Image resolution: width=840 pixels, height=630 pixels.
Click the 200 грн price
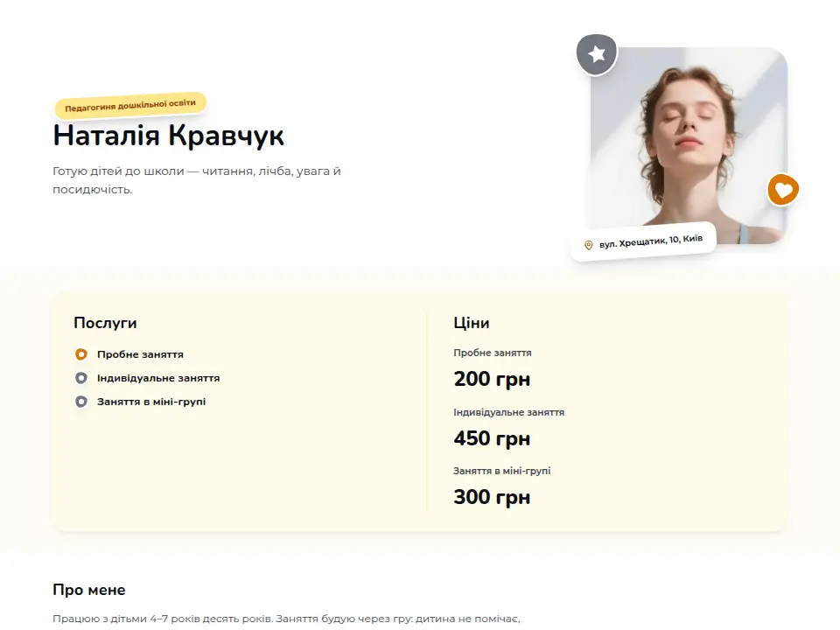[x=492, y=379]
